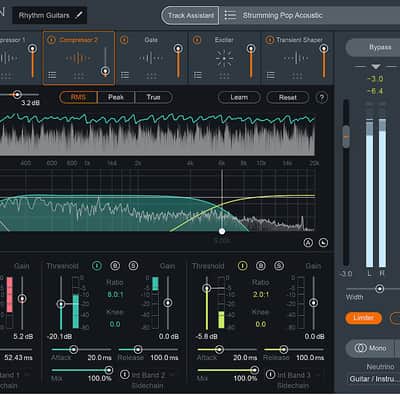Click Band 3 Ratio value 2.0:1
Image resolution: width=400 pixels, height=400 pixels.
pyautogui.click(x=261, y=295)
